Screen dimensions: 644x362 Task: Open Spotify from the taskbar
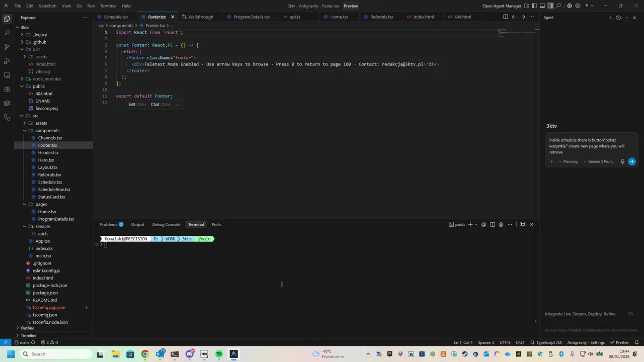pyautogui.click(x=219, y=354)
